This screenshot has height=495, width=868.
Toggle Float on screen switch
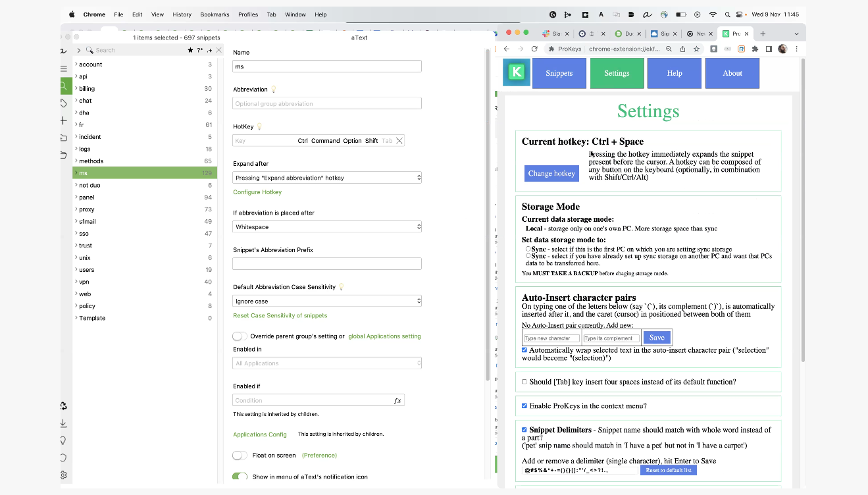(240, 456)
